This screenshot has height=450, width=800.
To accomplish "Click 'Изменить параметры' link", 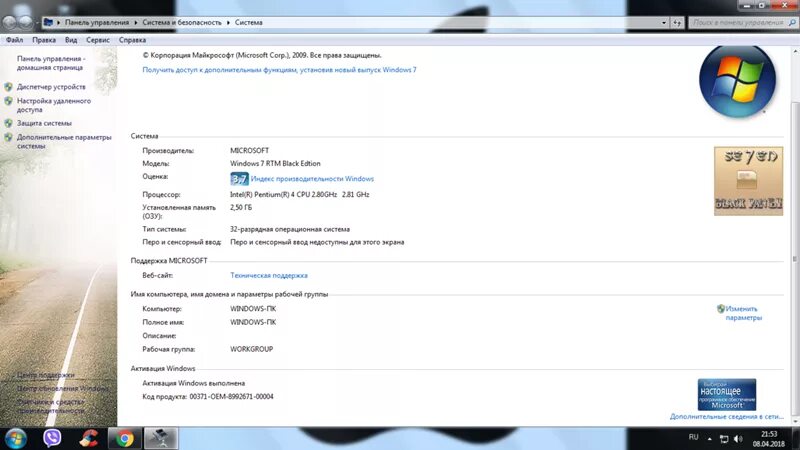I will pyautogui.click(x=743, y=313).
